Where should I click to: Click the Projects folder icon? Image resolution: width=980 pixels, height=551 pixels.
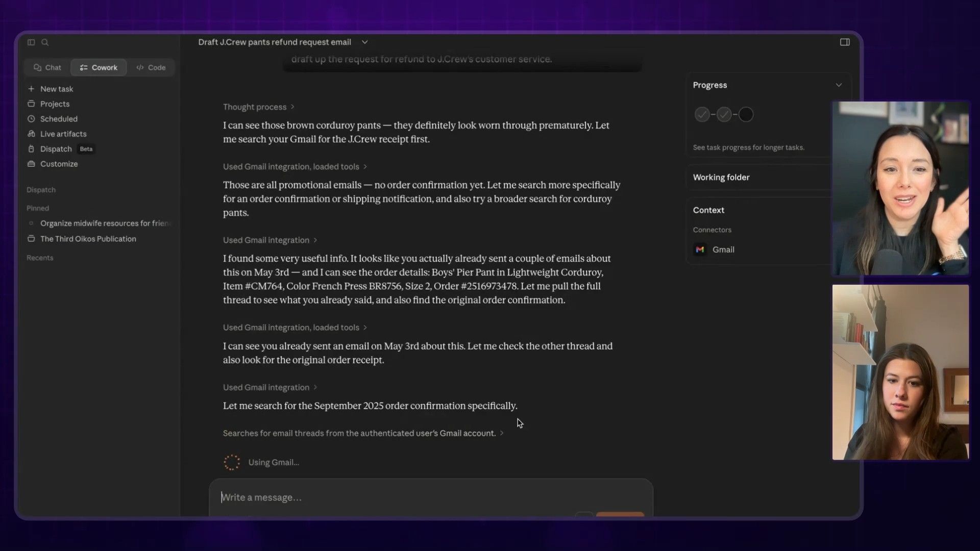click(31, 104)
